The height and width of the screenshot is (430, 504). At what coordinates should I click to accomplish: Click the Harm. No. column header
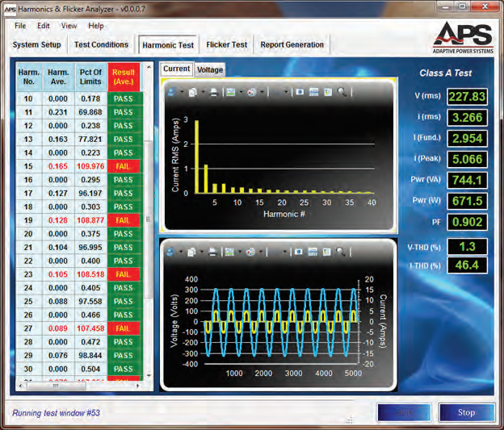point(29,77)
